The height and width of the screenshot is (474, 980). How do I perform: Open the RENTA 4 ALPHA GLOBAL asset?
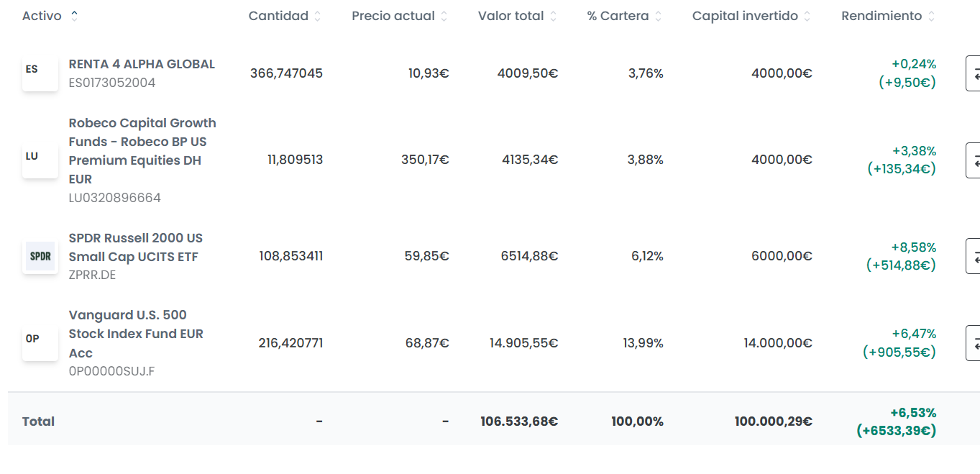coord(142,64)
